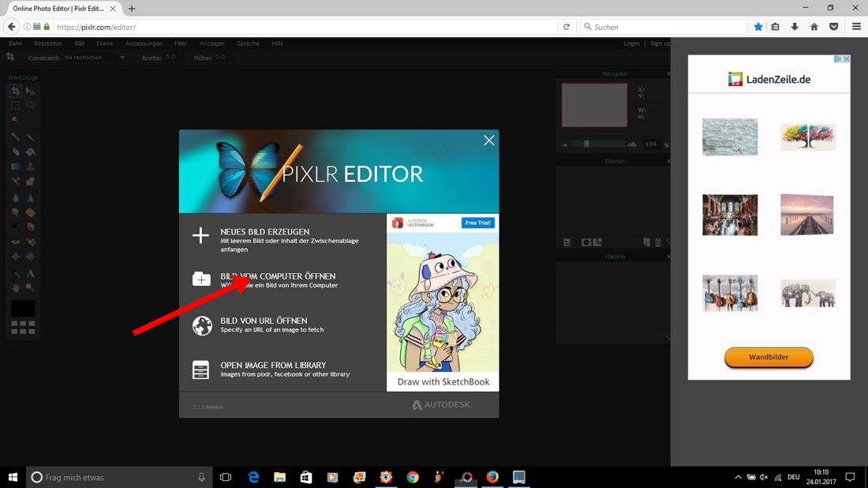The width and height of the screenshot is (868, 488).
Task: Open a new browser tab
Action: (x=132, y=9)
